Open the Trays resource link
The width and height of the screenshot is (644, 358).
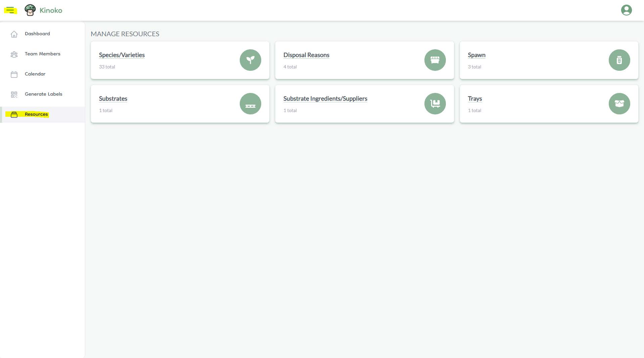click(x=474, y=99)
